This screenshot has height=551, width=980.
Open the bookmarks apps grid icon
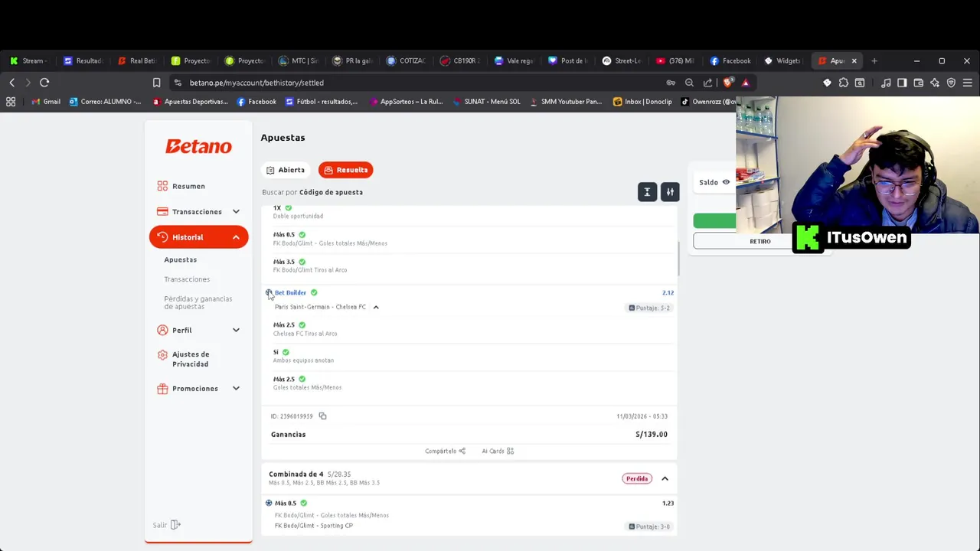pyautogui.click(x=11, y=102)
